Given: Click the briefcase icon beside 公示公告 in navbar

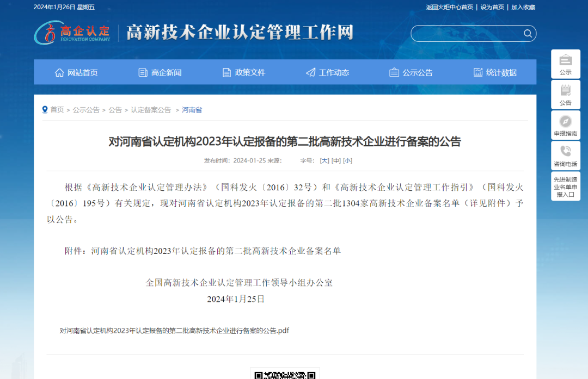Looking at the screenshot, I should point(394,73).
